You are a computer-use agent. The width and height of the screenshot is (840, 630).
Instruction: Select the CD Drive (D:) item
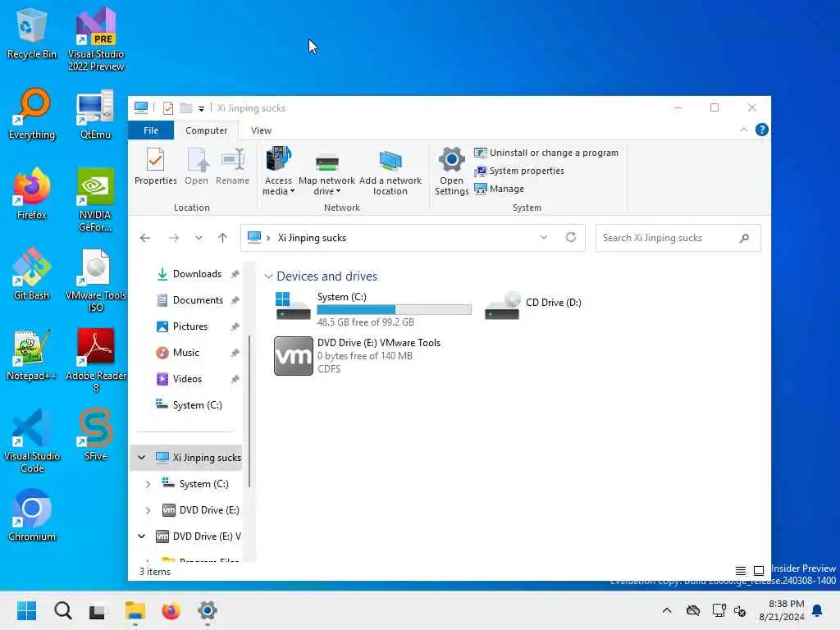click(533, 305)
